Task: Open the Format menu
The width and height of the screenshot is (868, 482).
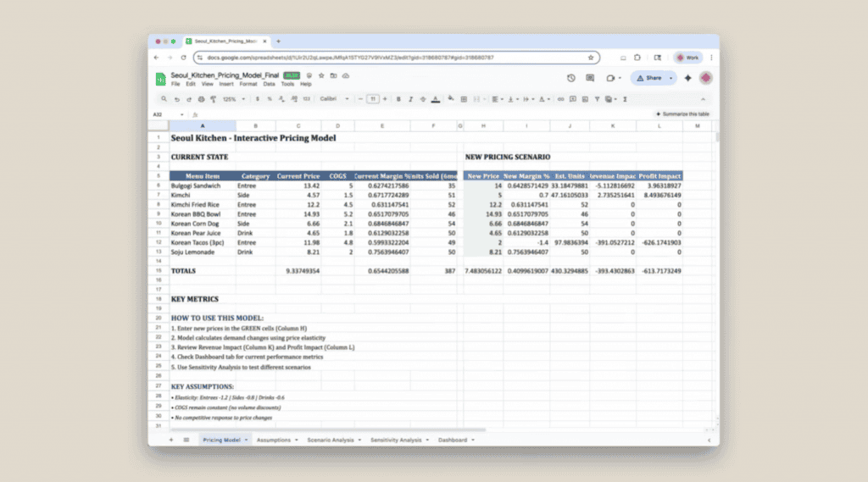Action: (x=248, y=84)
